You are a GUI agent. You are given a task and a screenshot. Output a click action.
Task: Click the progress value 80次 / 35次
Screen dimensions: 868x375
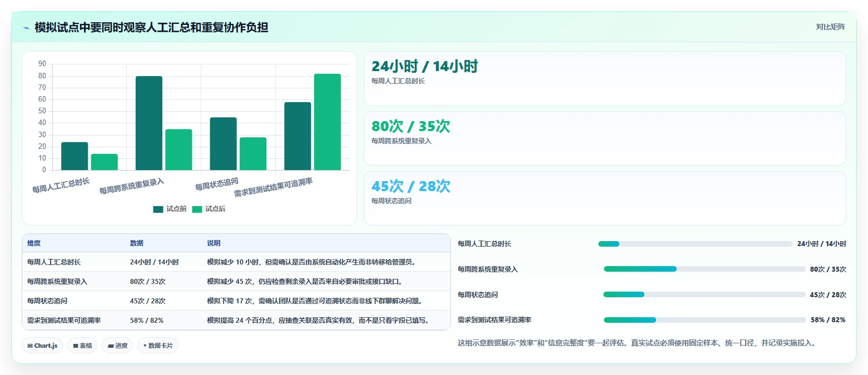pos(828,269)
